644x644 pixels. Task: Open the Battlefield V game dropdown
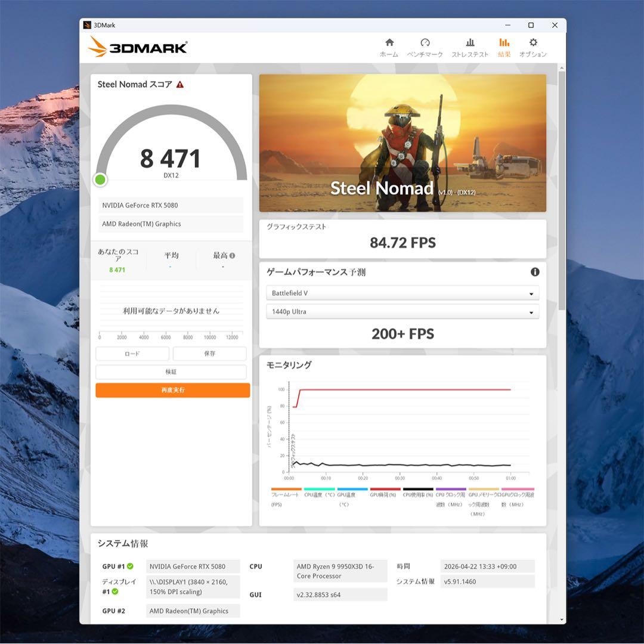coord(402,293)
